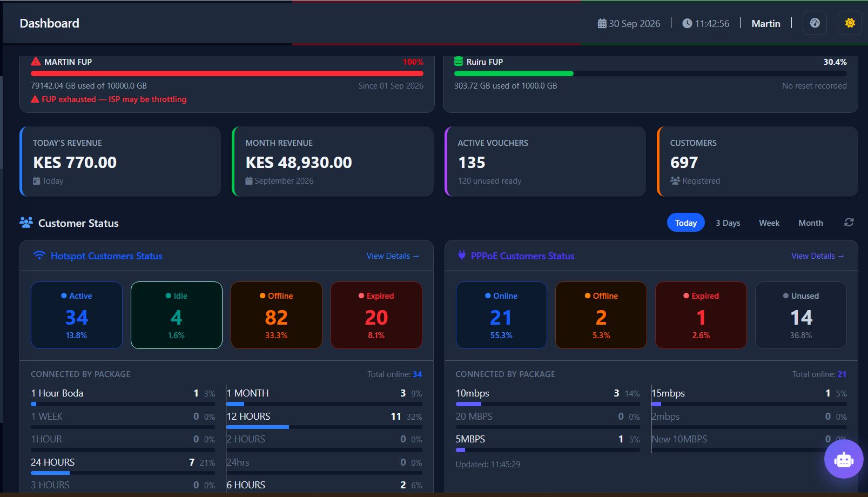This screenshot has height=497, width=868.
Task: Open the PPPoE Online 21 card
Action: click(501, 315)
